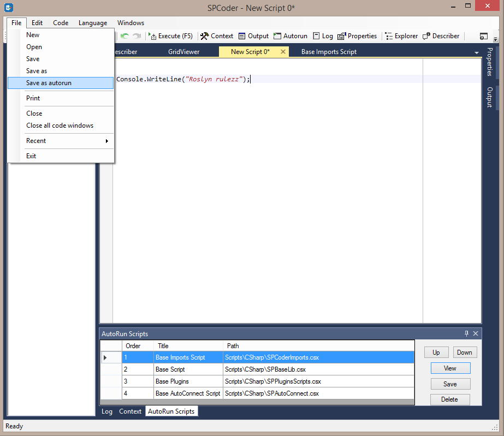Viewport: 504px width, 436px height.
Task: Select Save as autorun menu entry
Action: 61,83
